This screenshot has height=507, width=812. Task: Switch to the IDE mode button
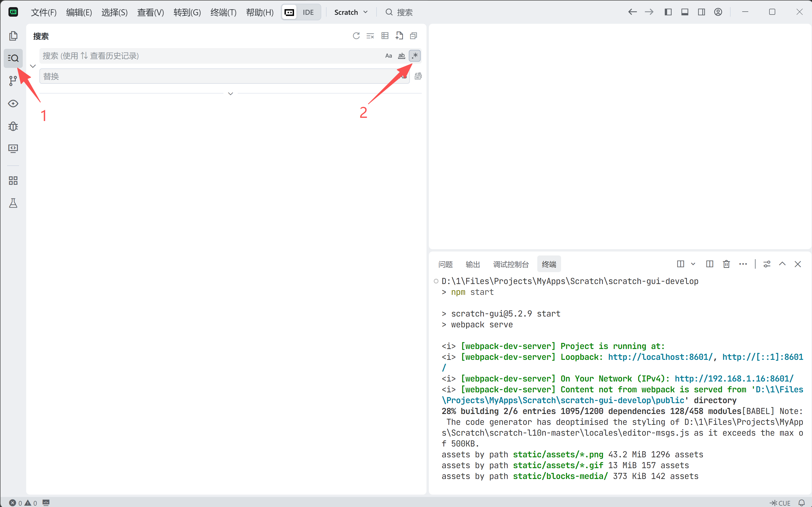(x=308, y=12)
